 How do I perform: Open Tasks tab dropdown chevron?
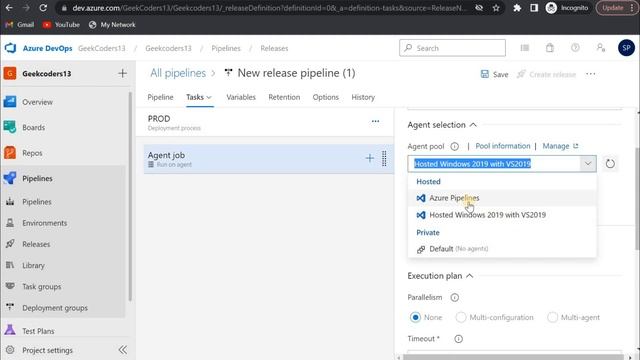(209, 97)
